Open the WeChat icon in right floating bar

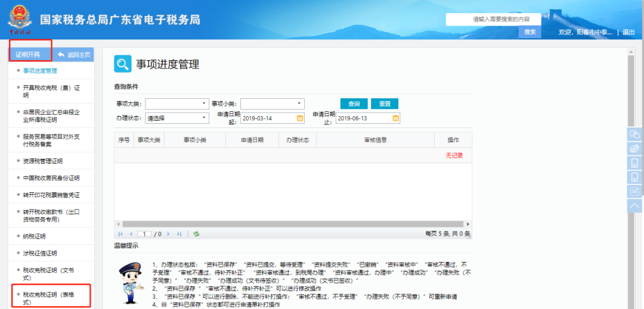[x=635, y=135]
